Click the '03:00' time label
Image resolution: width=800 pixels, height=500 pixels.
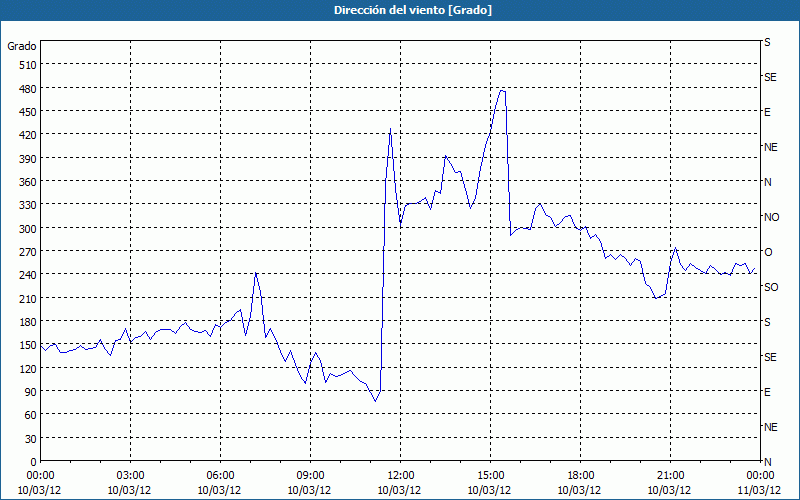130,476
